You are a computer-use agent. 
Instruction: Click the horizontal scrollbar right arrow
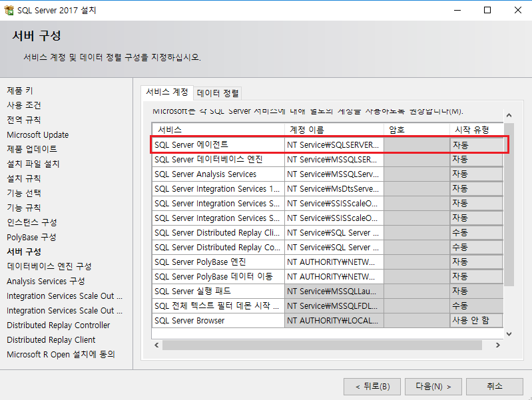(498, 345)
